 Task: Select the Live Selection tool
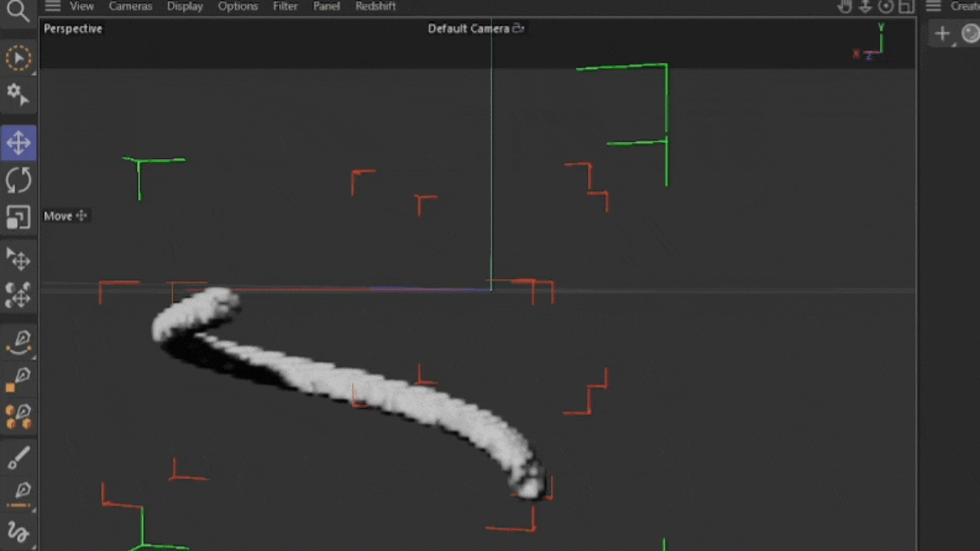coord(18,59)
